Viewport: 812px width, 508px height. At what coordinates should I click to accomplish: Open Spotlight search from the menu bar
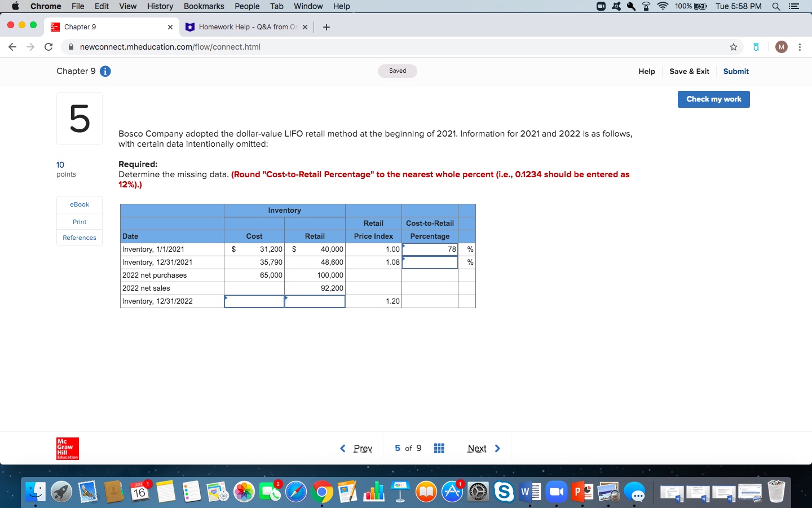pyautogui.click(x=776, y=6)
